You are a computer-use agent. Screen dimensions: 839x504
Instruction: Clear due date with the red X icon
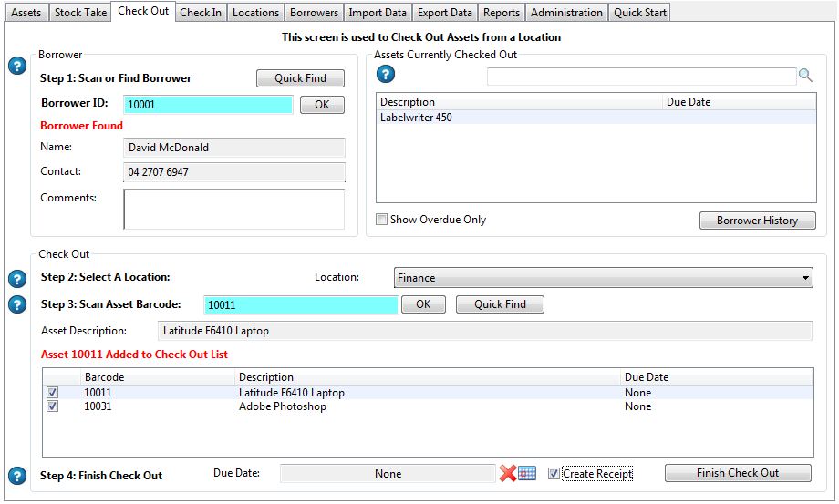point(507,473)
